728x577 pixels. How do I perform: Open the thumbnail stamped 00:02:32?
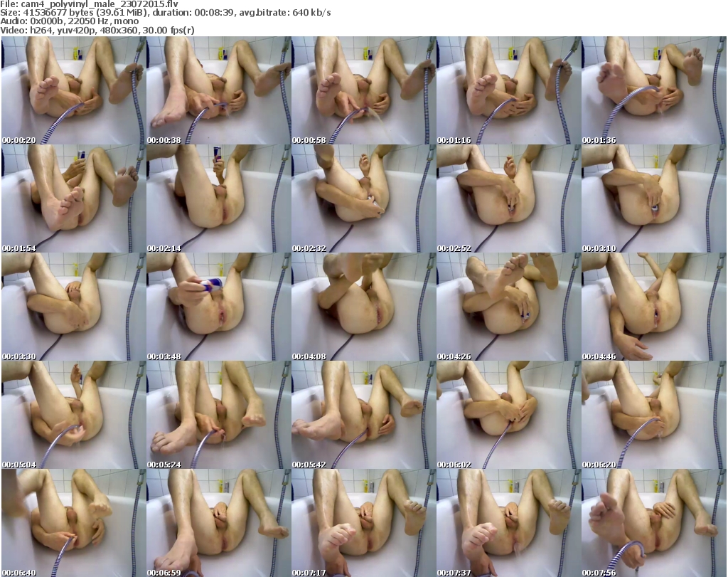click(x=363, y=198)
